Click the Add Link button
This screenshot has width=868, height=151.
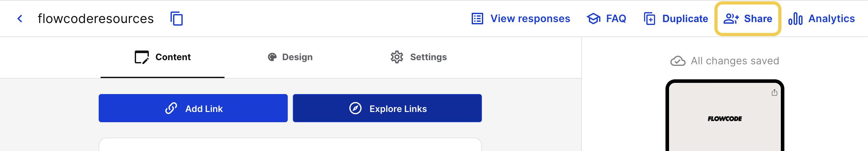(193, 108)
